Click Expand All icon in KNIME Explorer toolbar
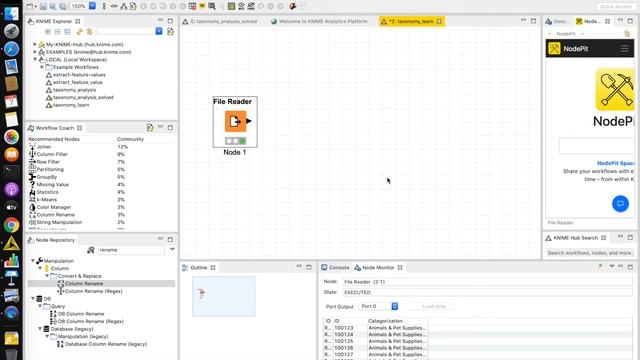 (48, 31)
